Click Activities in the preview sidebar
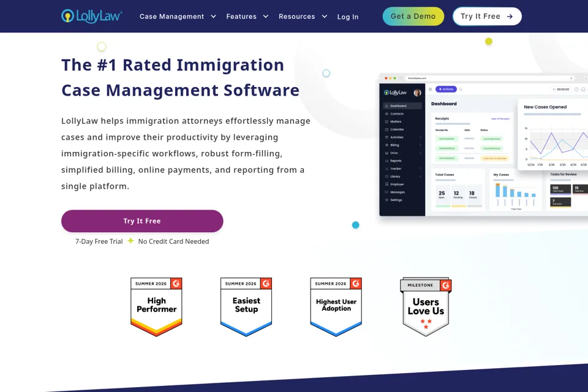Image resolution: width=588 pixels, height=392 pixels. pyautogui.click(x=397, y=137)
